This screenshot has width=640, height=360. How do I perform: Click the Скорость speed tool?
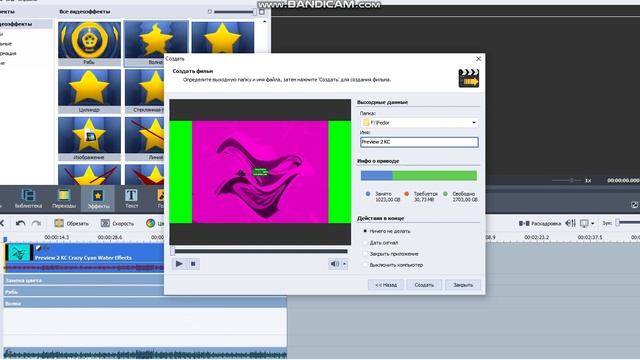[117, 223]
